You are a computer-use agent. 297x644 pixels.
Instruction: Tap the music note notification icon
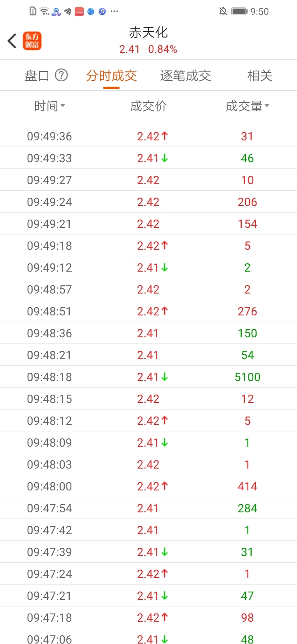point(102,12)
